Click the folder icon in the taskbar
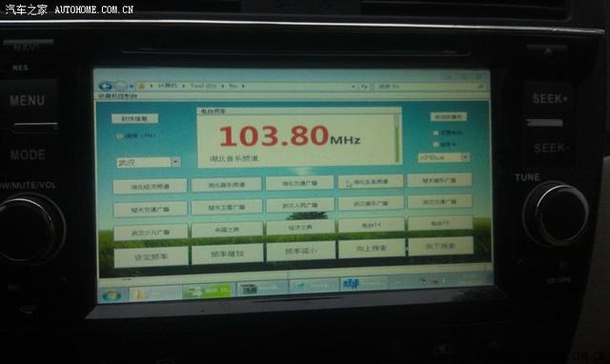 tap(138, 293)
